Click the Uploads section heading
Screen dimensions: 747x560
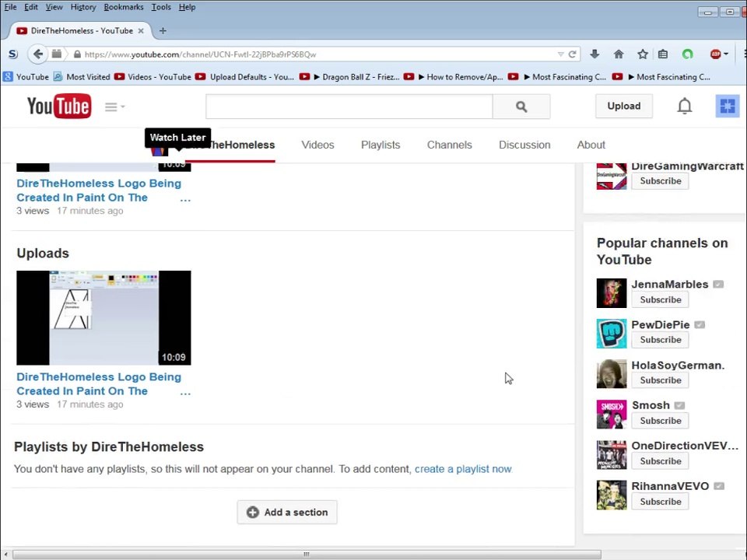coord(43,253)
